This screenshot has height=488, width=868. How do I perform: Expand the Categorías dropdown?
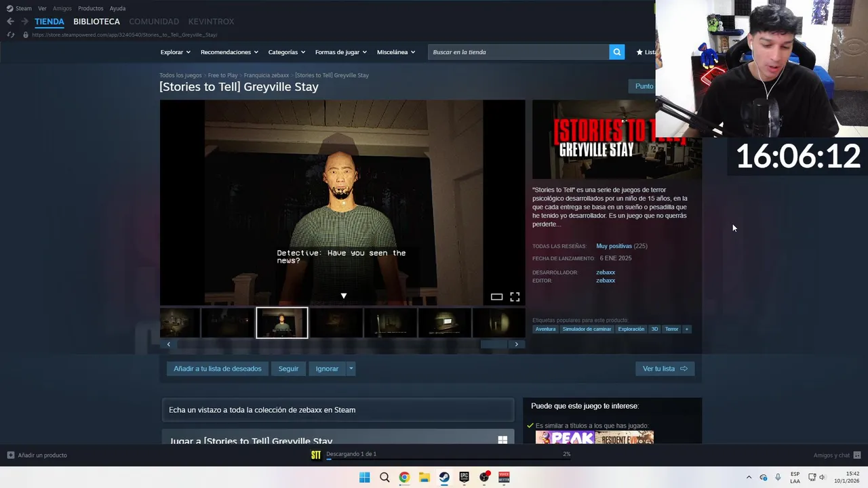[286, 52]
